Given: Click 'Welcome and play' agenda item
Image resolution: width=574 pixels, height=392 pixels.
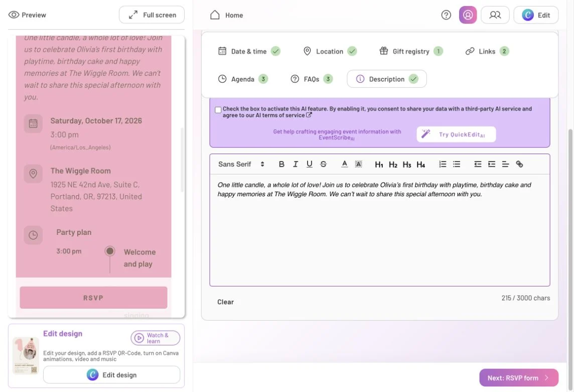Looking at the screenshot, I should click(x=139, y=258).
